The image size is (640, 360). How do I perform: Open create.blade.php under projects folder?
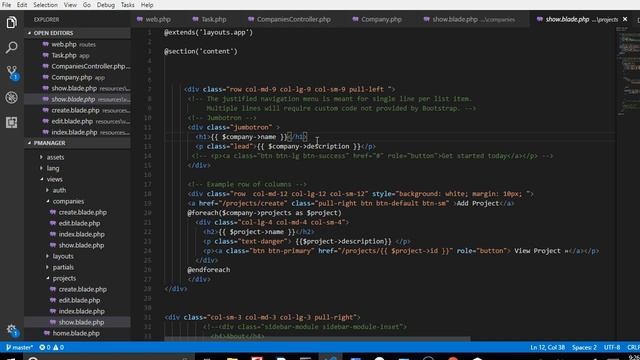[x=82, y=289]
